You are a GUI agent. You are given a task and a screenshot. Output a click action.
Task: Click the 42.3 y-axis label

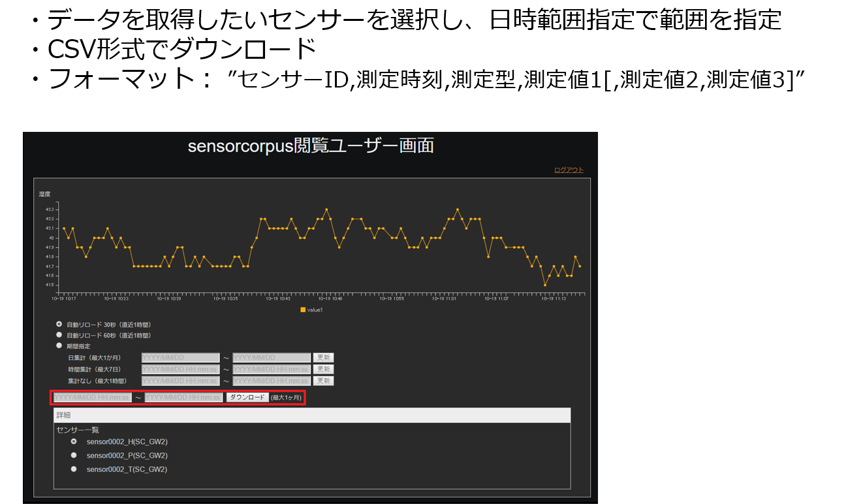click(50, 209)
